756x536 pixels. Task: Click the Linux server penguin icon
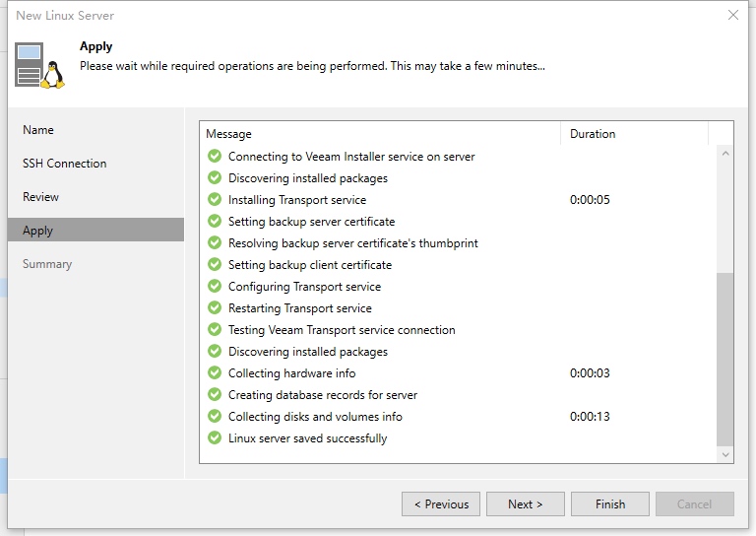point(39,65)
